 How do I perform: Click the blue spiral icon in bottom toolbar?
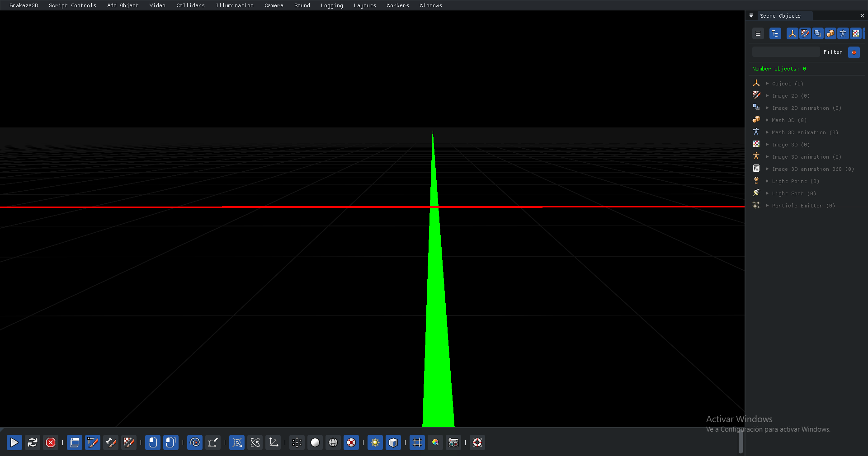point(195,442)
